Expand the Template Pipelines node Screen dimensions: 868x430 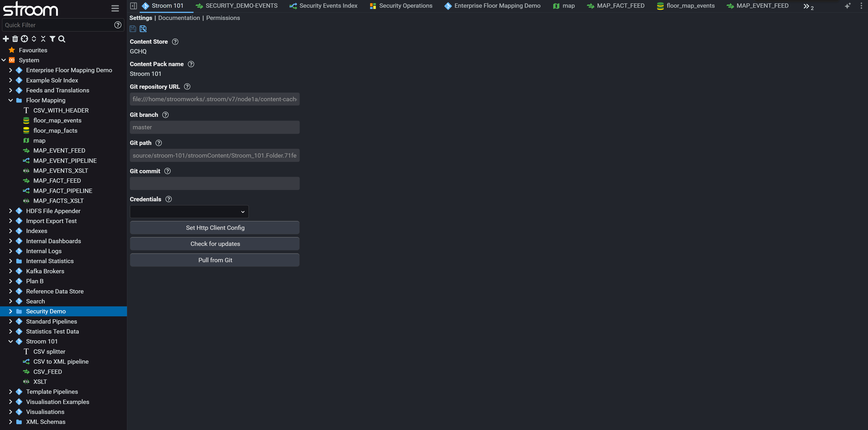point(10,392)
